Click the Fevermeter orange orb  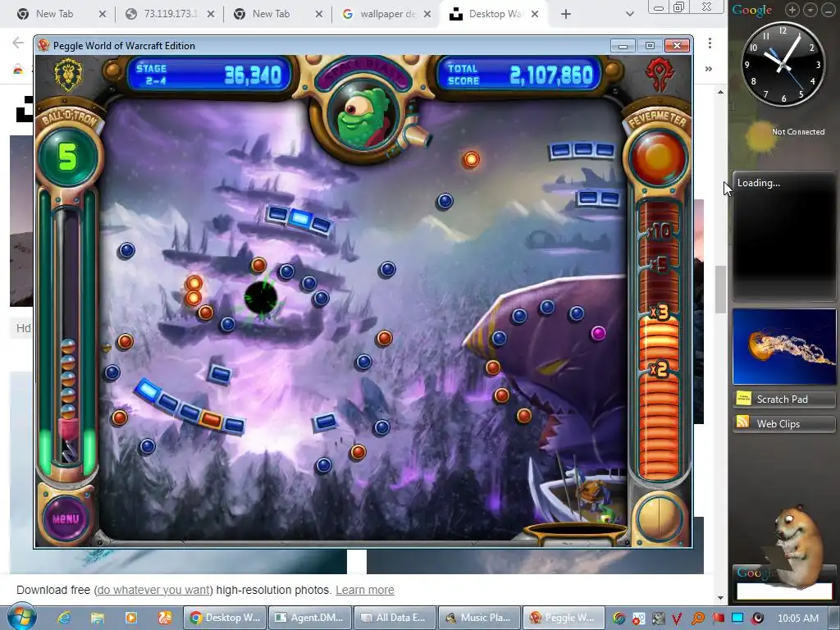click(659, 157)
